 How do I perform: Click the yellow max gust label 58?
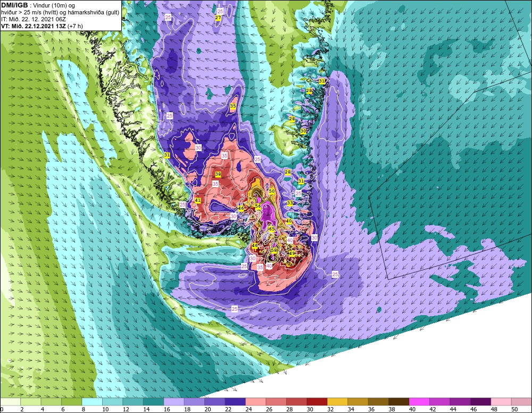pyautogui.click(x=274, y=250)
